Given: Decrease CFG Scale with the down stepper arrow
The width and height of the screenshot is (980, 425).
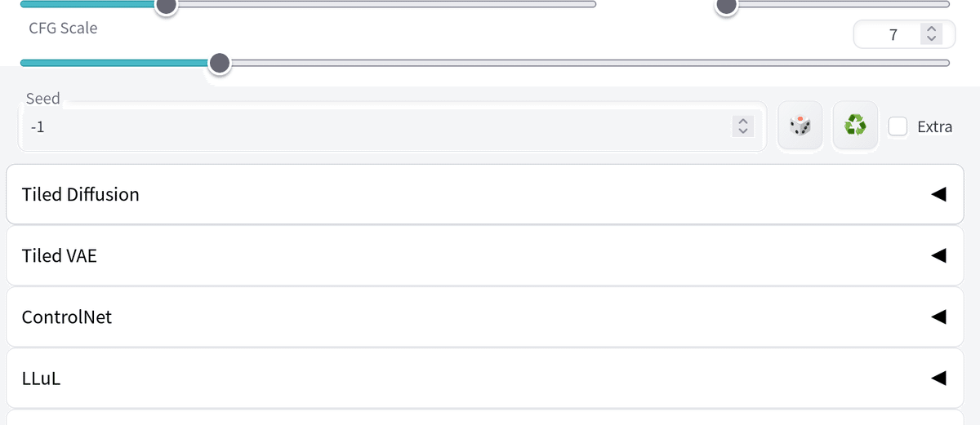Looking at the screenshot, I should pyautogui.click(x=931, y=39).
